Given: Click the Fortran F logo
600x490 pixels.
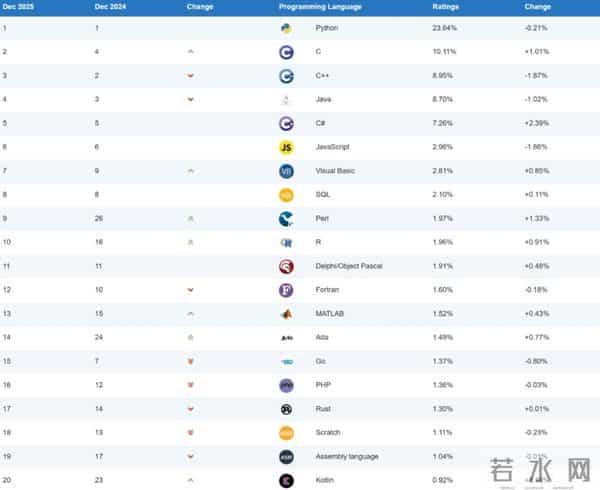Looking at the screenshot, I should point(286,290).
